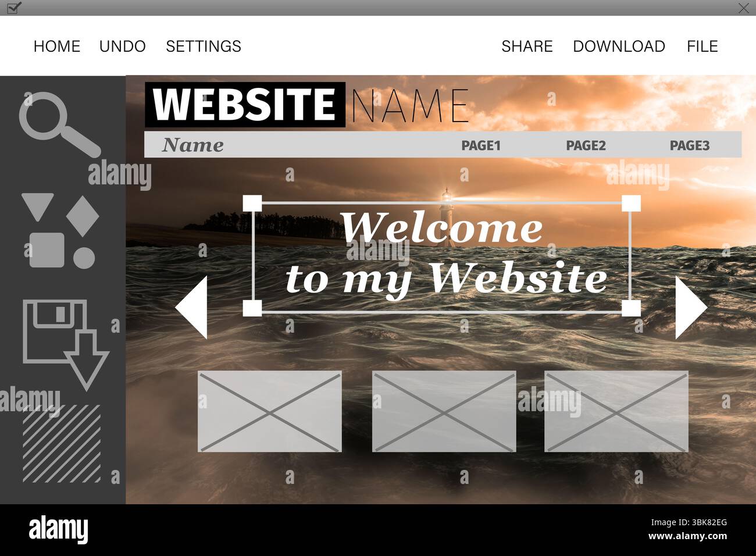756x556 pixels.
Task: Click the checkmark icon in title bar
Action: pyautogui.click(x=14, y=8)
